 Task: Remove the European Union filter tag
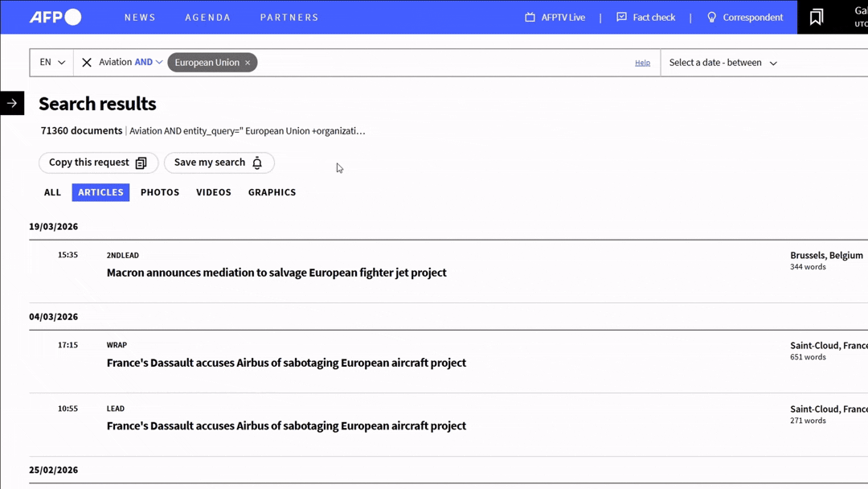(x=248, y=63)
